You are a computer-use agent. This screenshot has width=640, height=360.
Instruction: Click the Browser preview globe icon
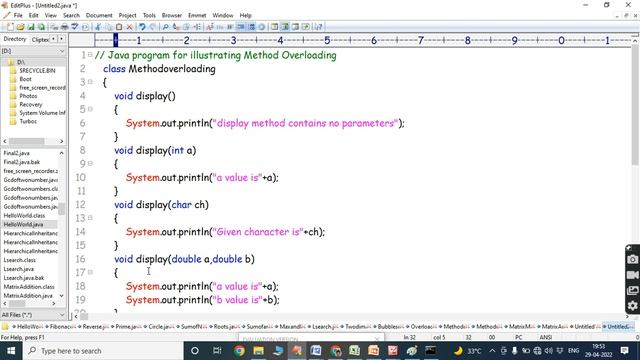click(x=262, y=27)
